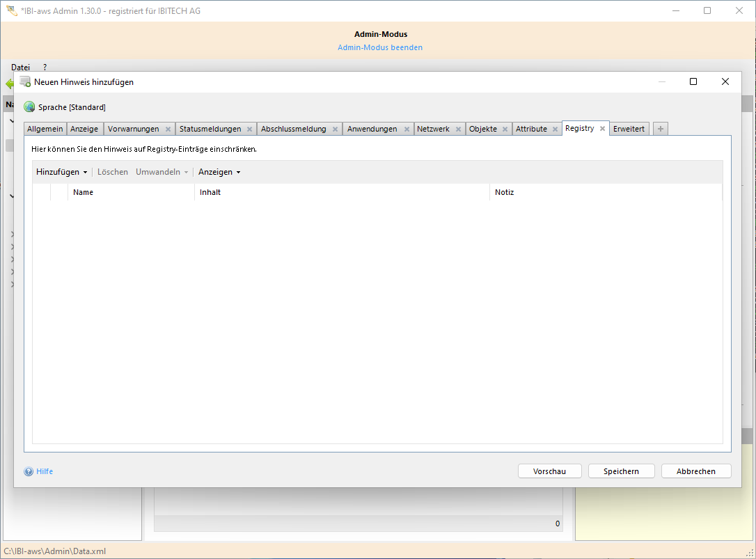Close the Netzwerk tab with its x icon

click(459, 128)
